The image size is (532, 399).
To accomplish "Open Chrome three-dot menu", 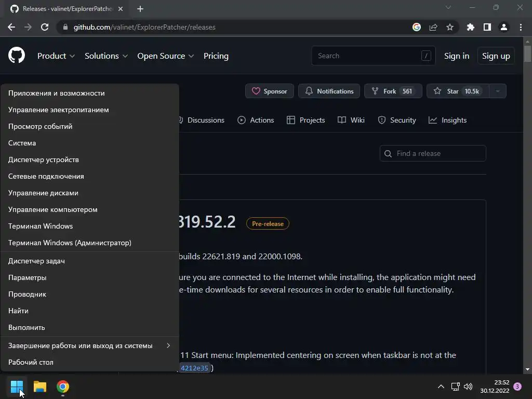I will [x=521, y=27].
